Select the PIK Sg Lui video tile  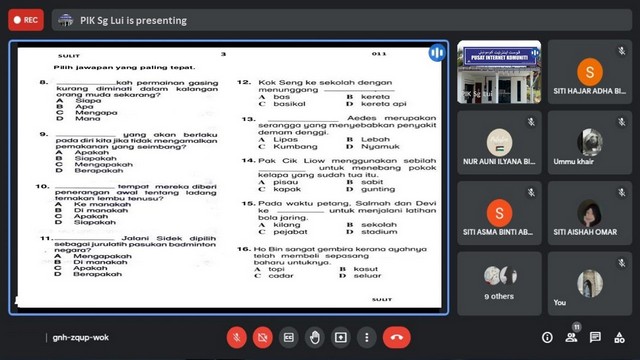pyautogui.click(x=499, y=72)
